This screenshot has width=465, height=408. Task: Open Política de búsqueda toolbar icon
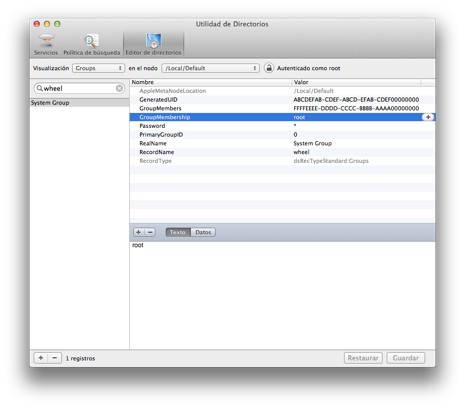(92, 44)
